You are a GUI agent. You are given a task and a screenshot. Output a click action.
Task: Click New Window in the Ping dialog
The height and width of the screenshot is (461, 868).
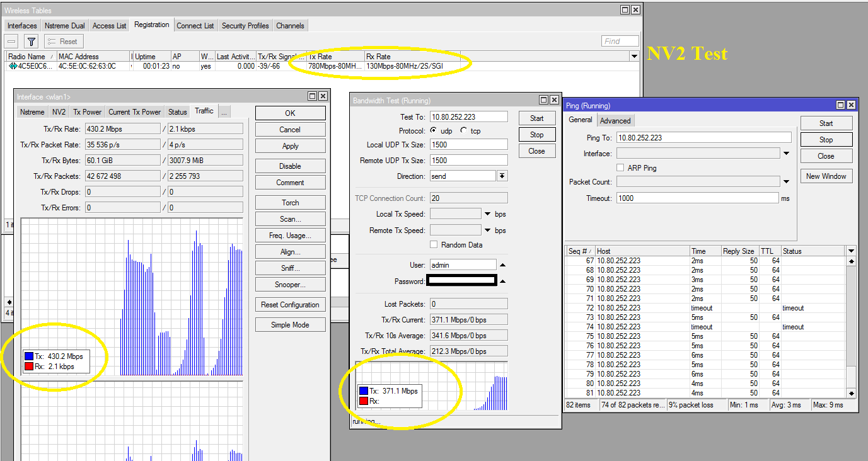826,176
